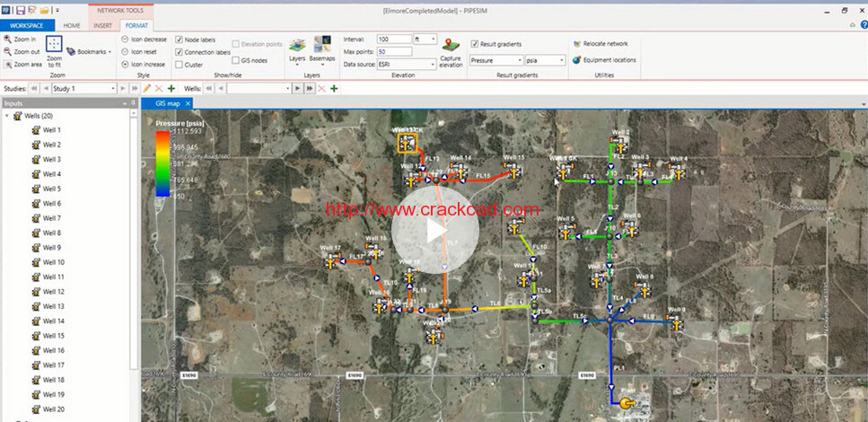Enable the Cluster checkbox
This screenshot has width=868, height=422.
(179, 65)
